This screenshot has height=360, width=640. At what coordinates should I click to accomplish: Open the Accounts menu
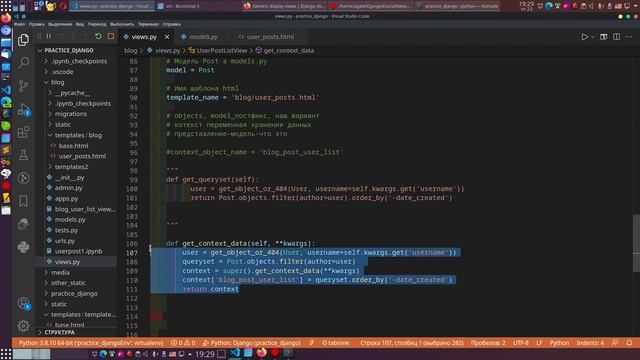coord(23,303)
